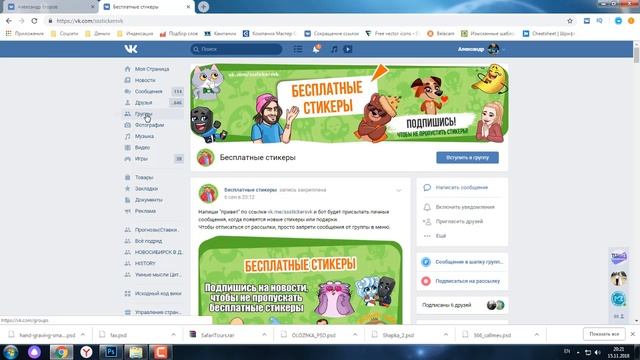This screenshot has height=360, width=640.
Task: Expand options for SafariTours.rar download
Action: coord(264,335)
